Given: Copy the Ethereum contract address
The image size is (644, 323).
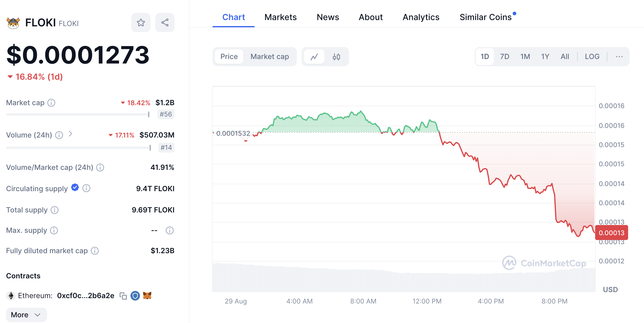Looking at the screenshot, I should pyautogui.click(x=123, y=296).
